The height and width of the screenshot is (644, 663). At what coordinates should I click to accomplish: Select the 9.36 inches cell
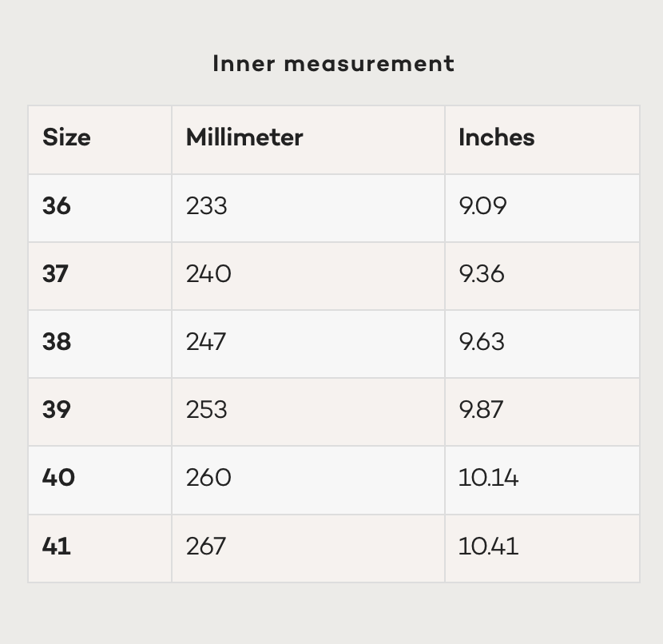click(482, 274)
